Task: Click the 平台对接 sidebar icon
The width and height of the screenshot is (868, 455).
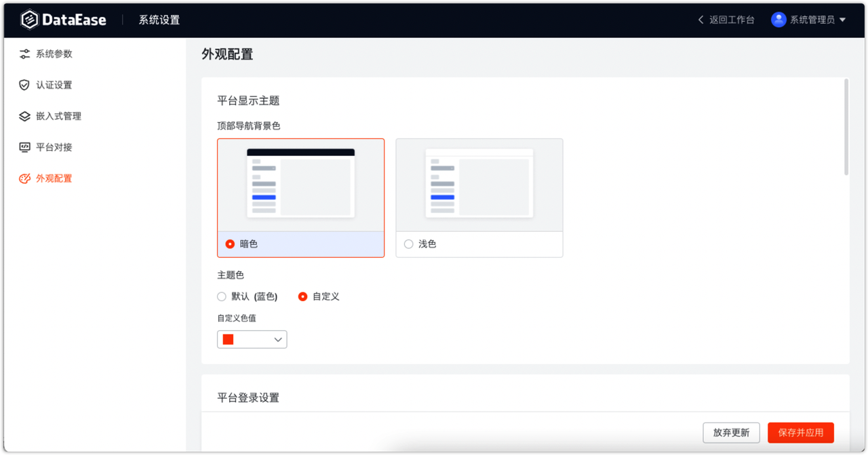Action: (x=23, y=147)
